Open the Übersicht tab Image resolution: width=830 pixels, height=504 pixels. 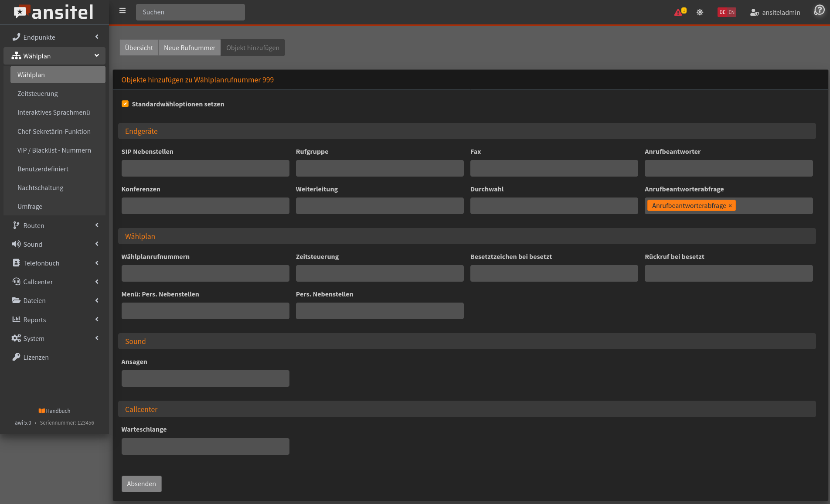[x=139, y=48]
